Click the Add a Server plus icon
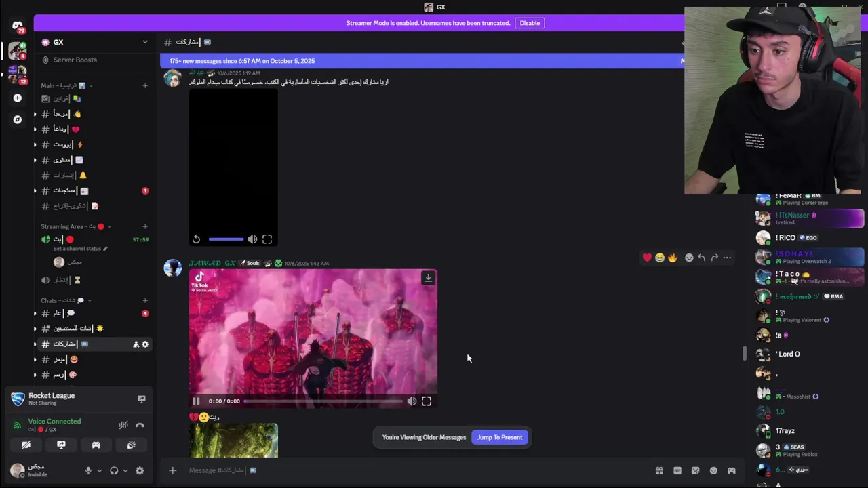868x488 pixels. tap(17, 98)
